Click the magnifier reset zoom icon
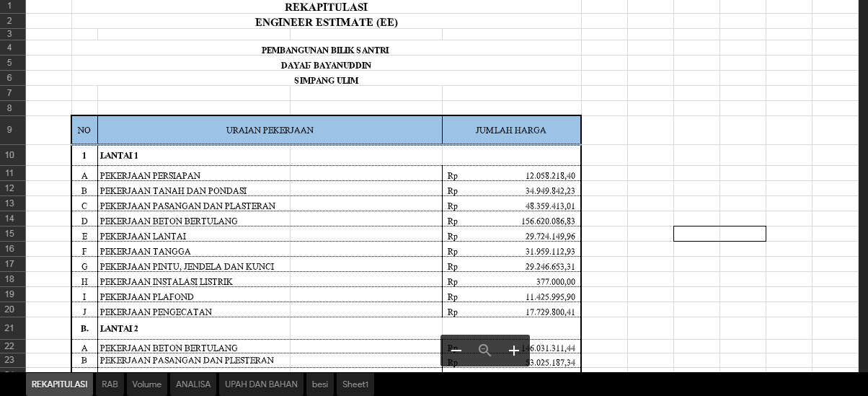The width and height of the screenshot is (868, 396). pos(484,351)
